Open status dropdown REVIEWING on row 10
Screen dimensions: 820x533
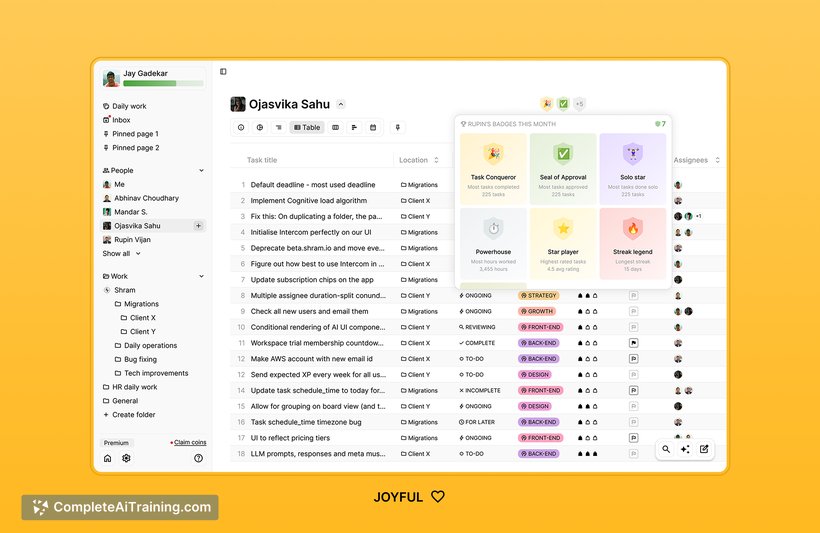[477, 327]
